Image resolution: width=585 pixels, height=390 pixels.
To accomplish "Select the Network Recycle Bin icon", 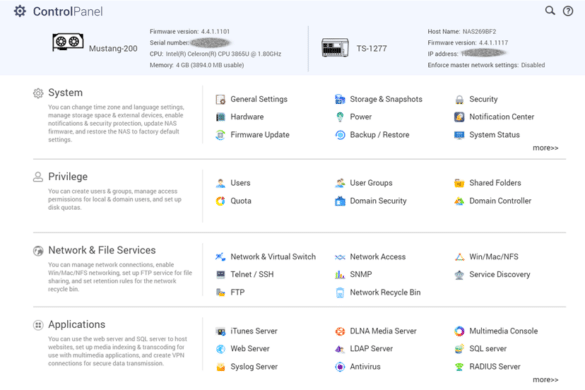I will (x=340, y=293).
